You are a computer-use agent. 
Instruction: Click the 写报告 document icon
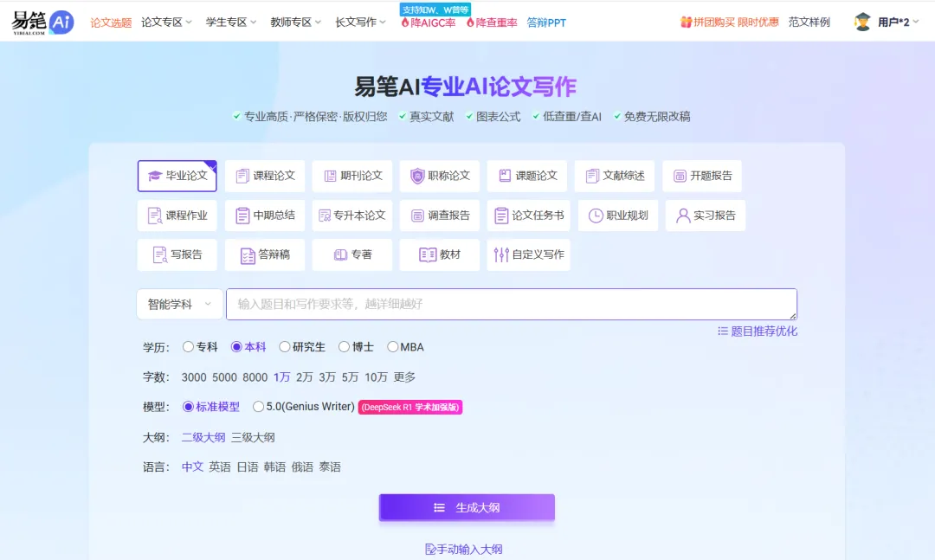[159, 254]
